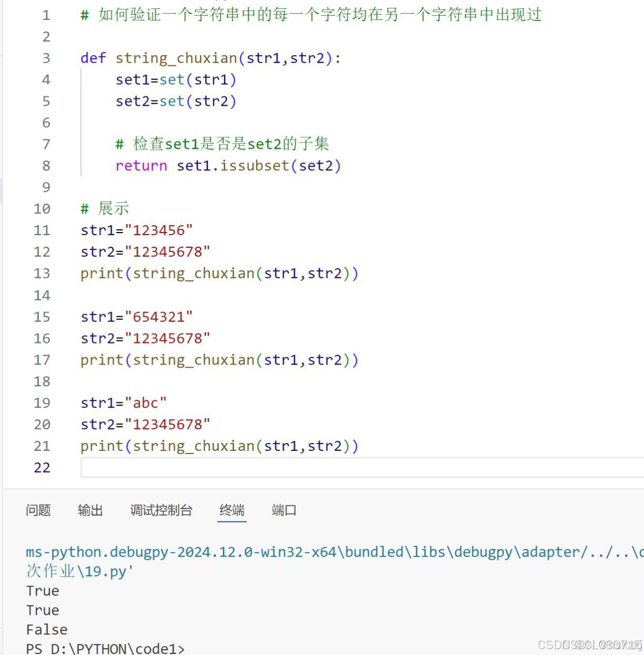The width and height of the screenshot is (644, 655).
Task: Click the comment text on line 1
Action: tap(311, 15)
